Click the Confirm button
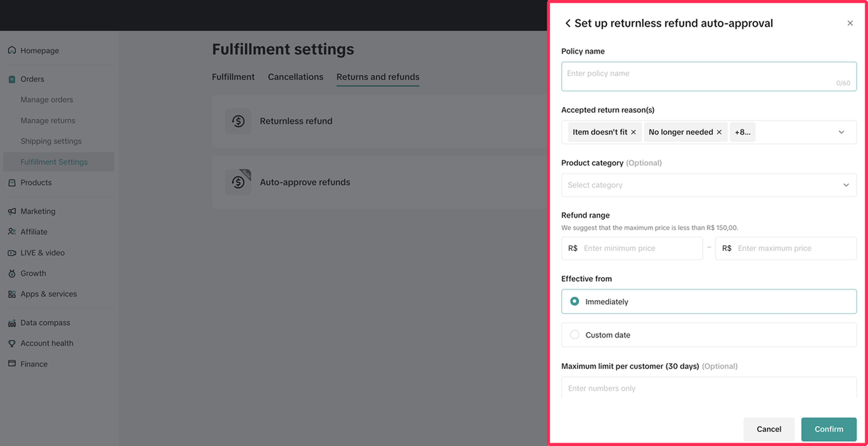Viewport: 868px width, 446px height. [829, 429]
